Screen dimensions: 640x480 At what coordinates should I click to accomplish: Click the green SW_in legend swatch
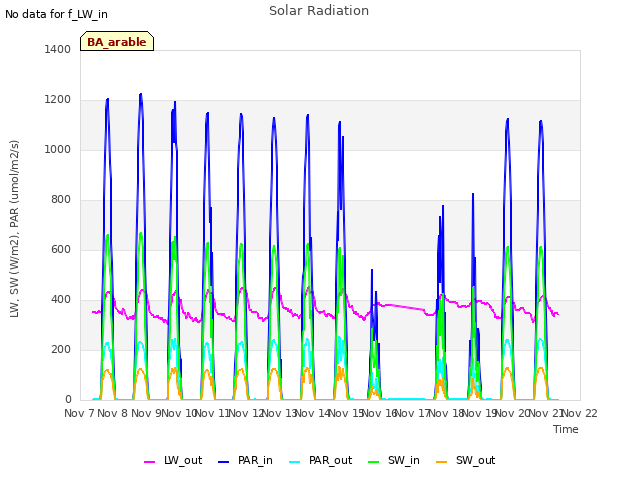[x=373, y=462]
